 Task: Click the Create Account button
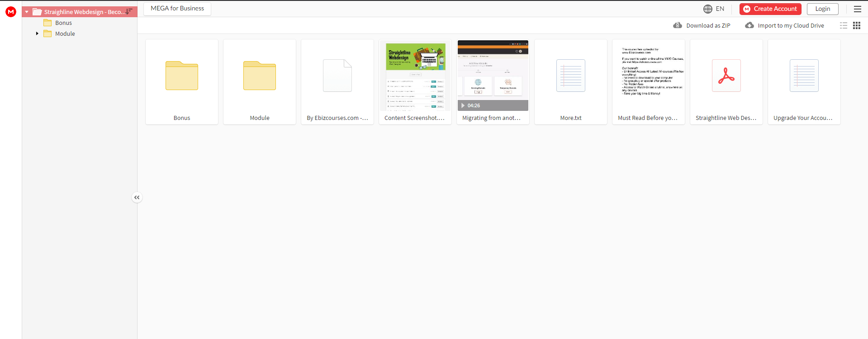(770, 9)
